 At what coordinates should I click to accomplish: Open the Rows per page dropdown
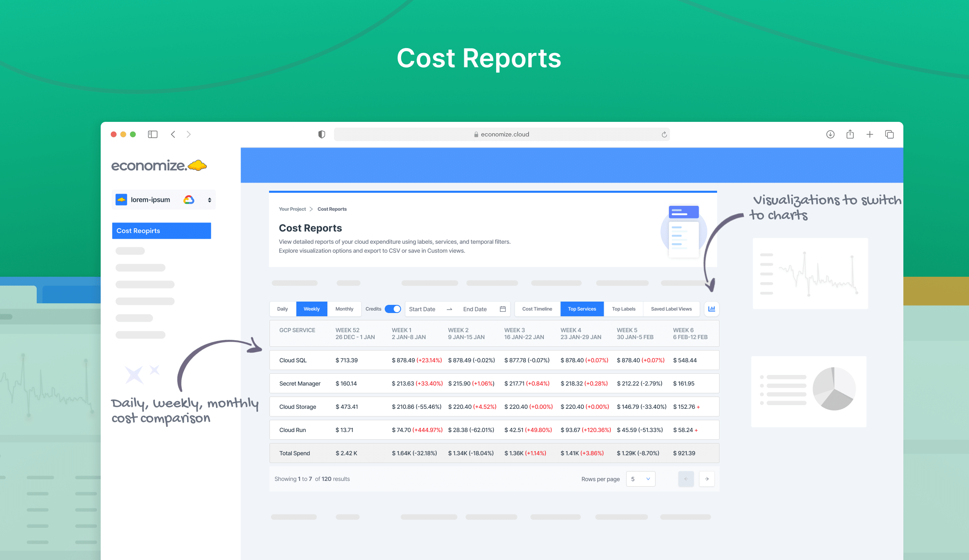pyautogui.click(x=641, y=479)
